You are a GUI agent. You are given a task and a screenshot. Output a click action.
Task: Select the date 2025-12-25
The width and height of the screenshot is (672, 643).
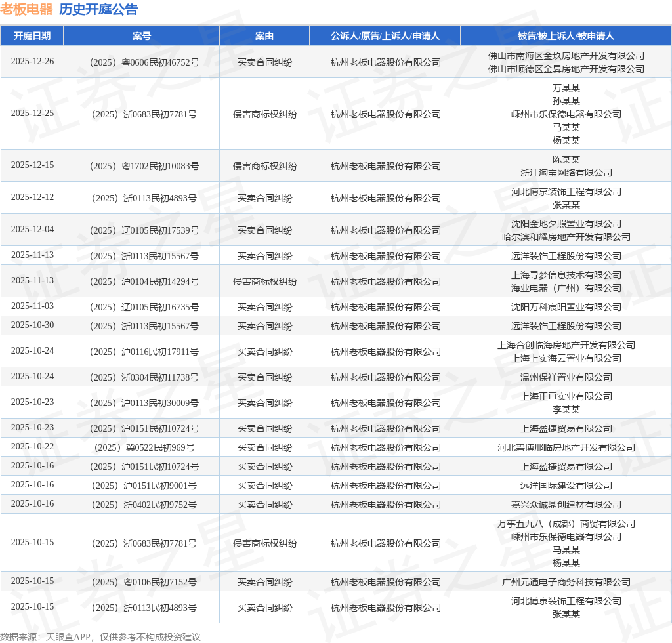click(33, 113)
